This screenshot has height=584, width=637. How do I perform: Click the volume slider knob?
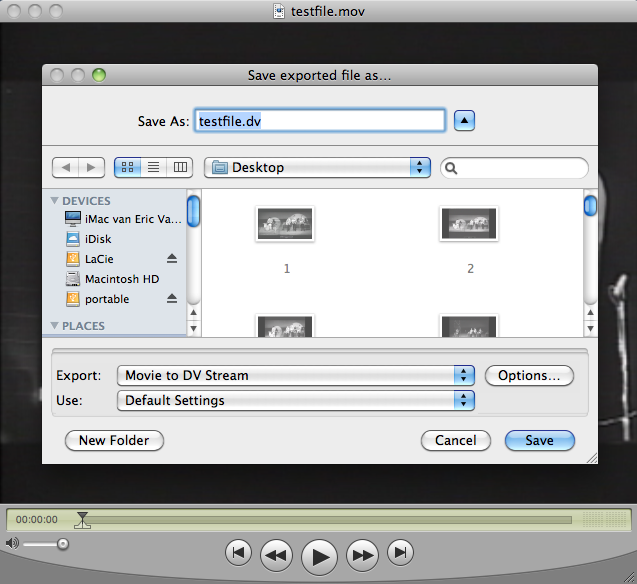pos(63,544)
